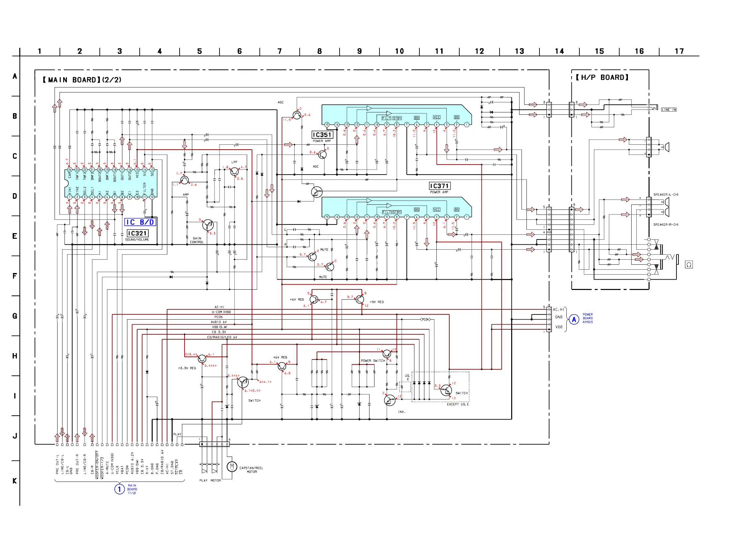The image size is (745, 560).
Task: Click row letter E in the left ruler
Action: click(15, 236)
